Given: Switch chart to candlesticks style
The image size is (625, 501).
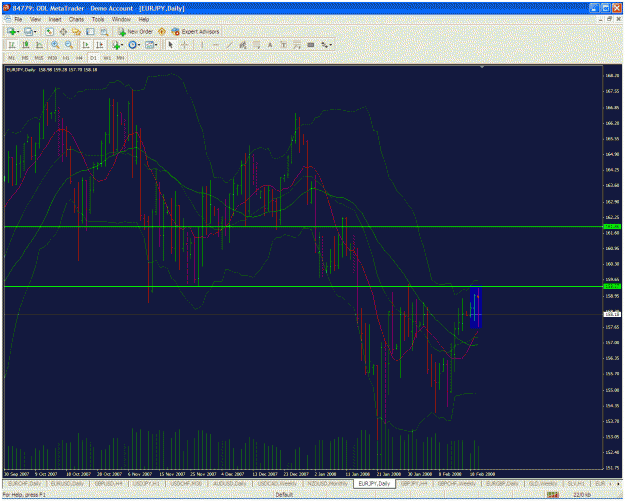Looking at the screenshot, I should click(x=26, y=45).
